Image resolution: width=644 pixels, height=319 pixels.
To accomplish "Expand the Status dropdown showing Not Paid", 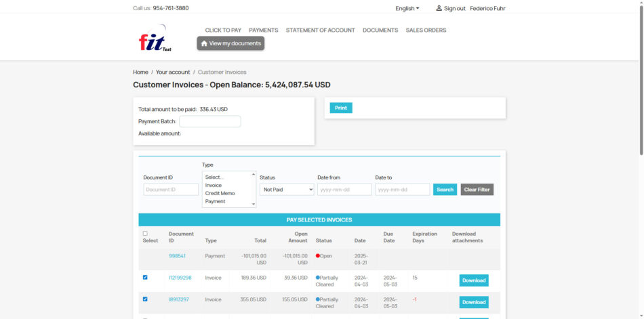I will pyautogui.click(x=287, y=190).
